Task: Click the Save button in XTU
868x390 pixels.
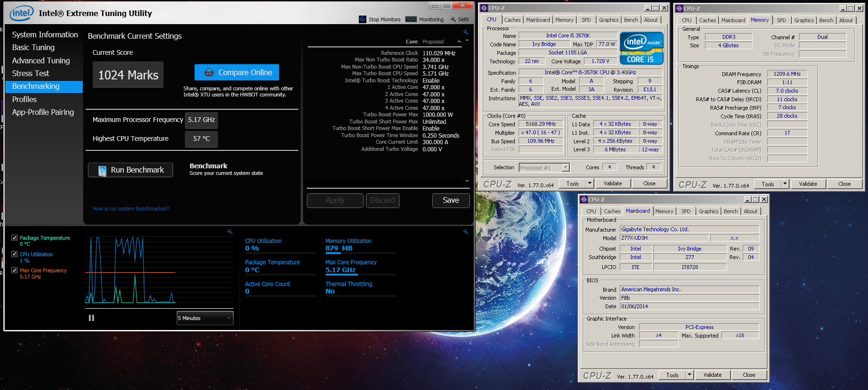Action: pyautogui.click(x=451, y=200)
